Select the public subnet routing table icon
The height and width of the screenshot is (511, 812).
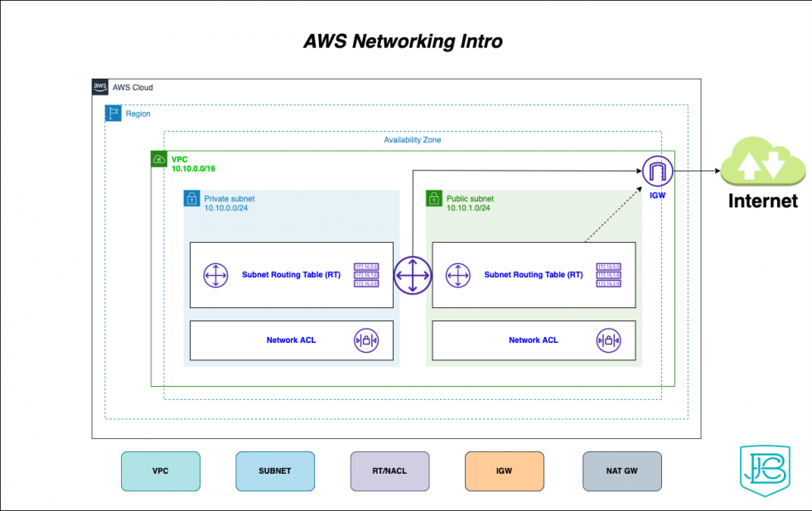coord(457,275)
